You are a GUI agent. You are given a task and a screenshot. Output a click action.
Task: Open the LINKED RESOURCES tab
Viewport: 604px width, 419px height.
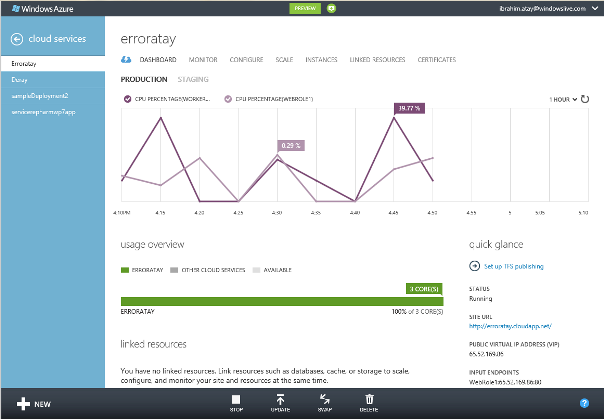click(377, 60)
